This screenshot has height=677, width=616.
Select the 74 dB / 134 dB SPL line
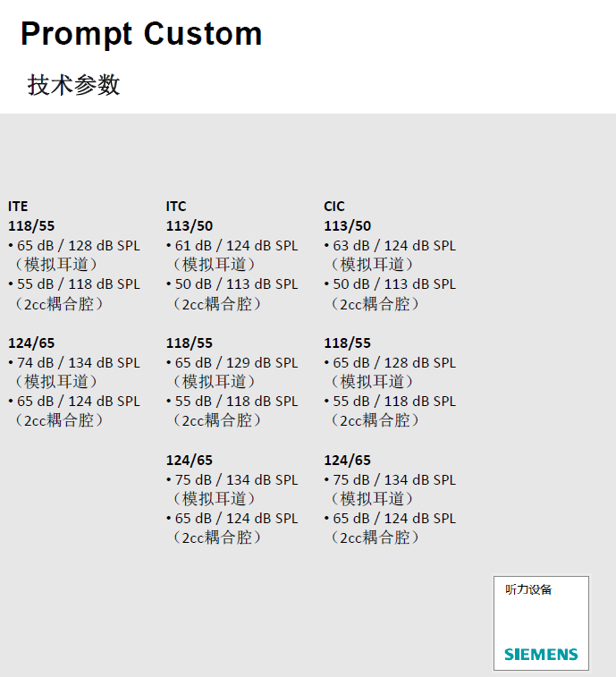point(79,363)
